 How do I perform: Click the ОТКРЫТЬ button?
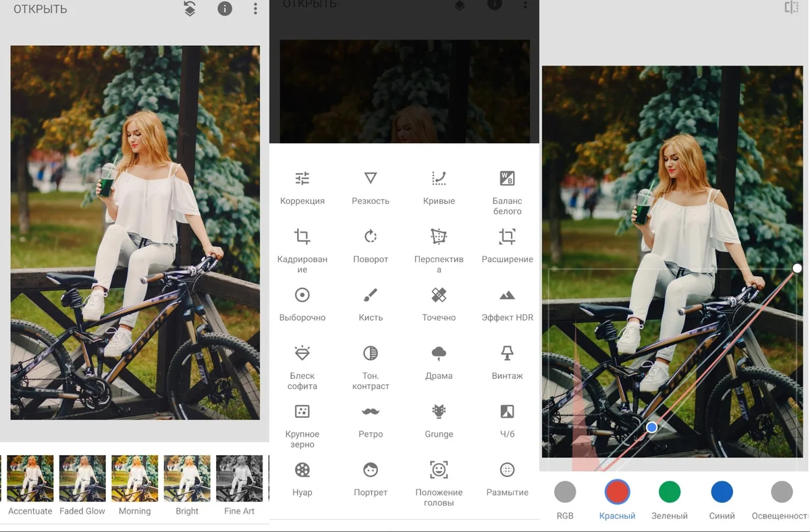(40, 9)
